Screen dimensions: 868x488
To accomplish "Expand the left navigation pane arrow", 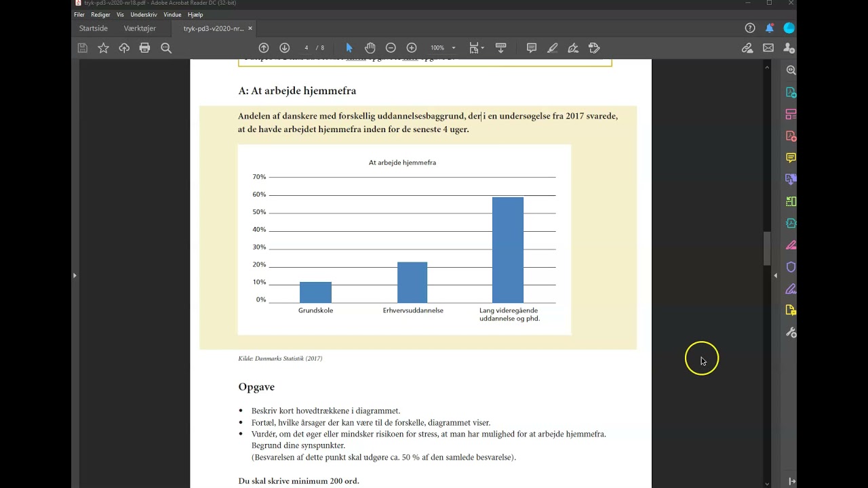I will (x=75, y=275).
